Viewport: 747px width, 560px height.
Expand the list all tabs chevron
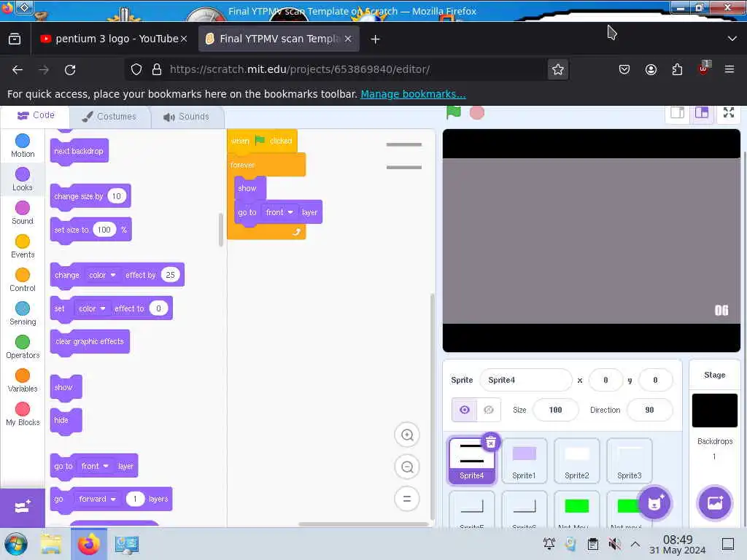[x=732, y=39]
